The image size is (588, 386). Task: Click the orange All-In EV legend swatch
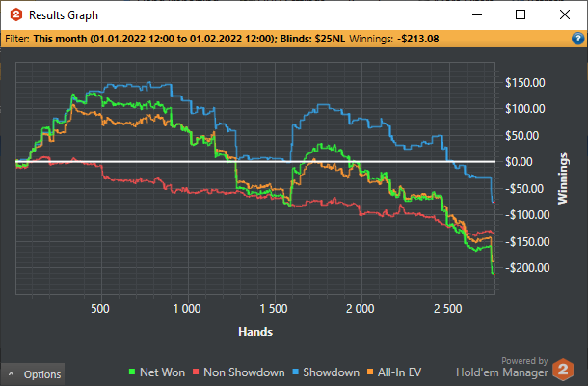pyautogui.click(x=370, y=372)
